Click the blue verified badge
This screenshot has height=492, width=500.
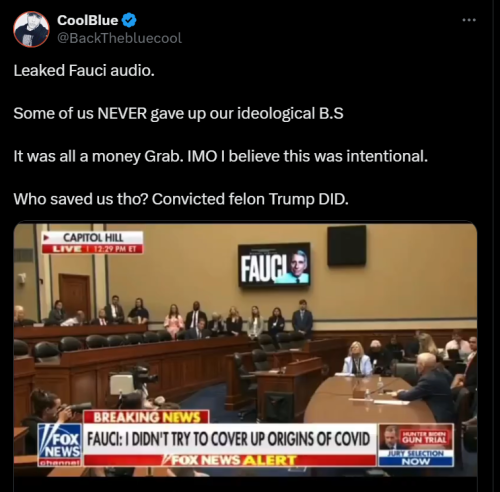point(129,20)
